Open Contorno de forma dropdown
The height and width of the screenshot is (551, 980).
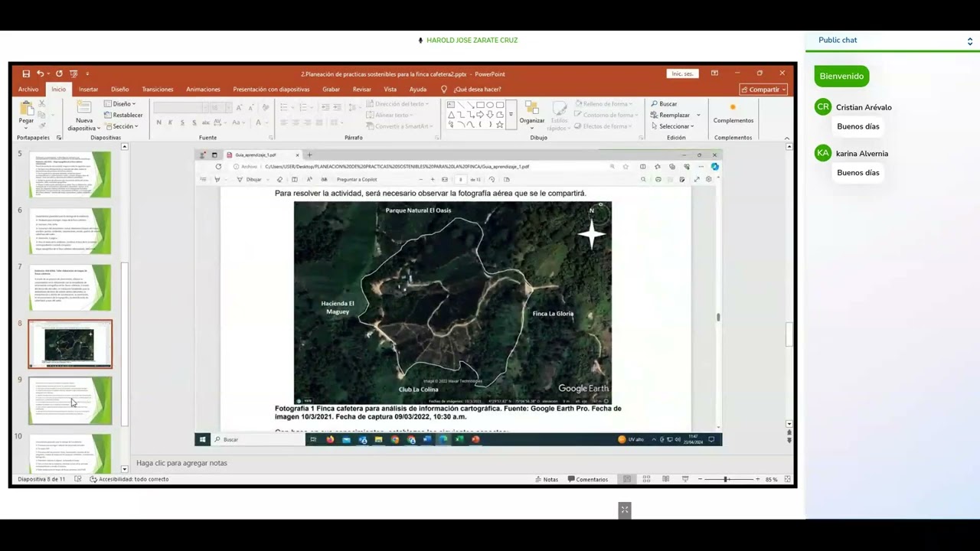tap(606, 115)
